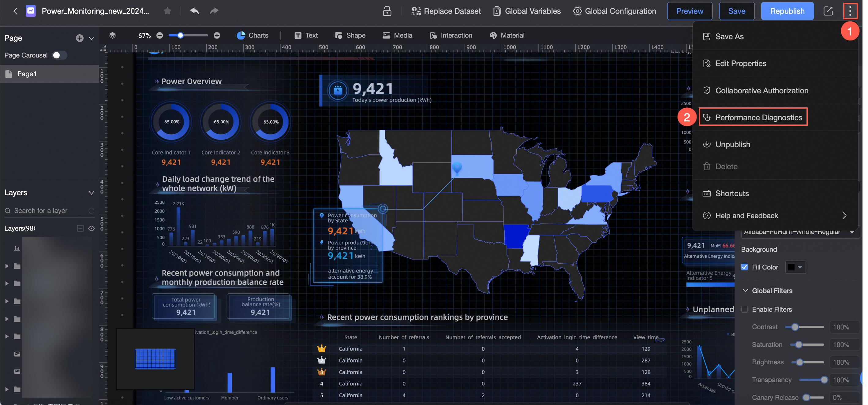Click the refresh icon in layer search

(91, 211)
